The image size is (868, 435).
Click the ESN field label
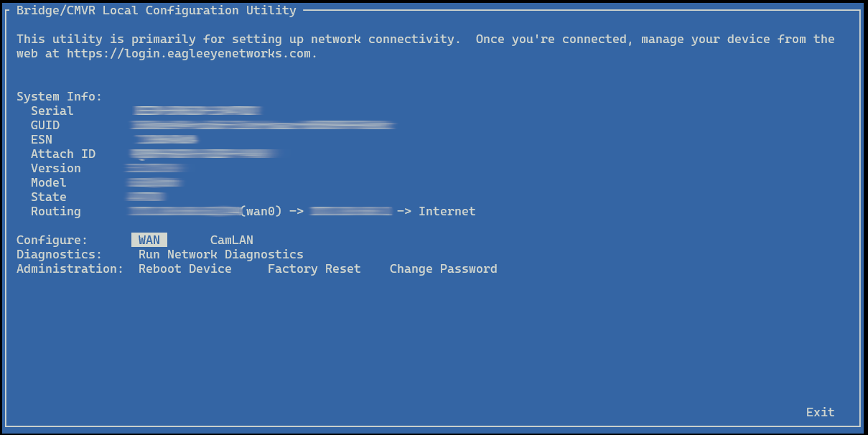tap(42, 139)
